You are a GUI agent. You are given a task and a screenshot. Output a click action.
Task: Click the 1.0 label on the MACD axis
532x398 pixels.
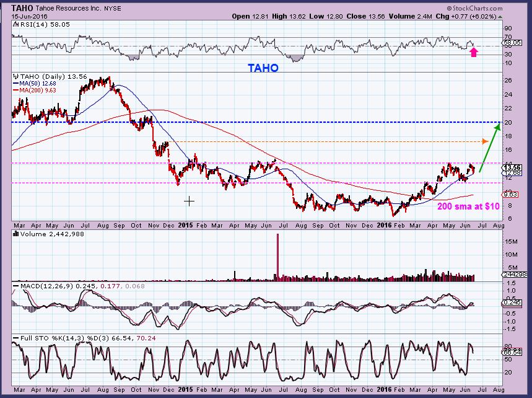click(x=512, y=291)
